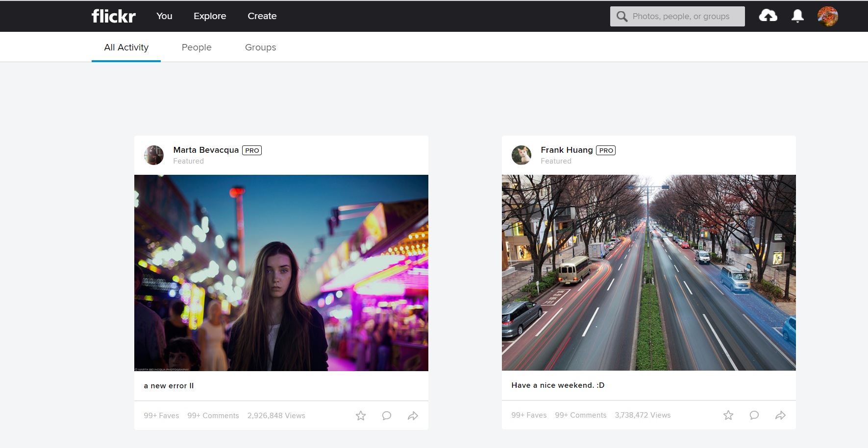Fave Frank Huang's photo with star
868x448 pixels.
pyautogui.click(x=728, y=415)
